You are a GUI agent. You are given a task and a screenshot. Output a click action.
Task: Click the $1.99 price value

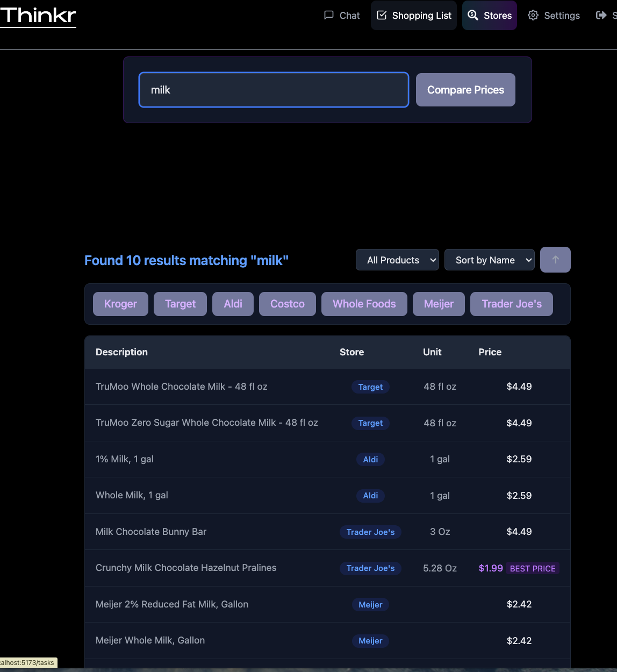pos(491,568)
